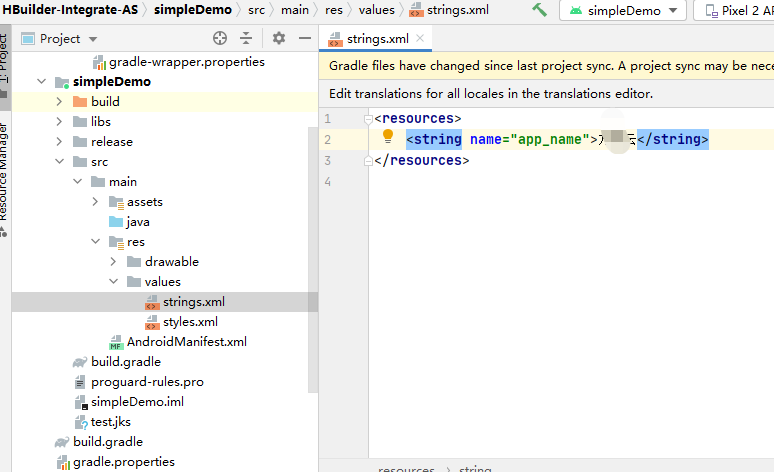Viewport: 774px width, 472px height.
Task: Expand the release folder
Action: 59,142
